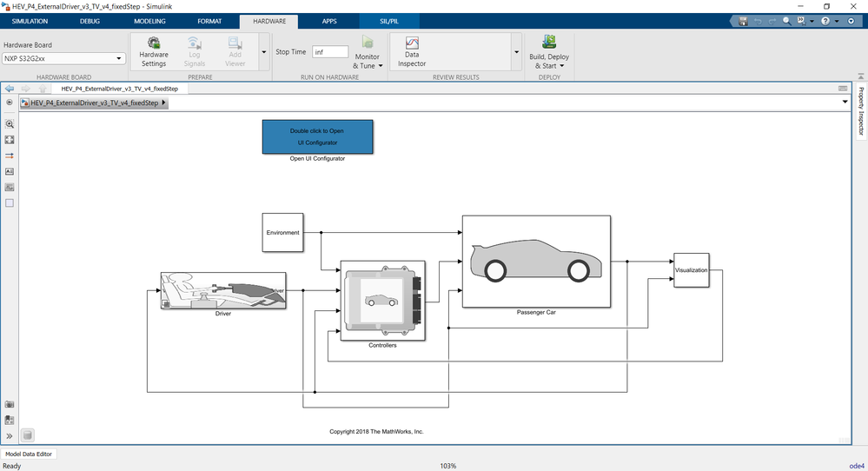Click the Stop Time input field
This screenshot has width=868, height=471.
pos(330,52)
